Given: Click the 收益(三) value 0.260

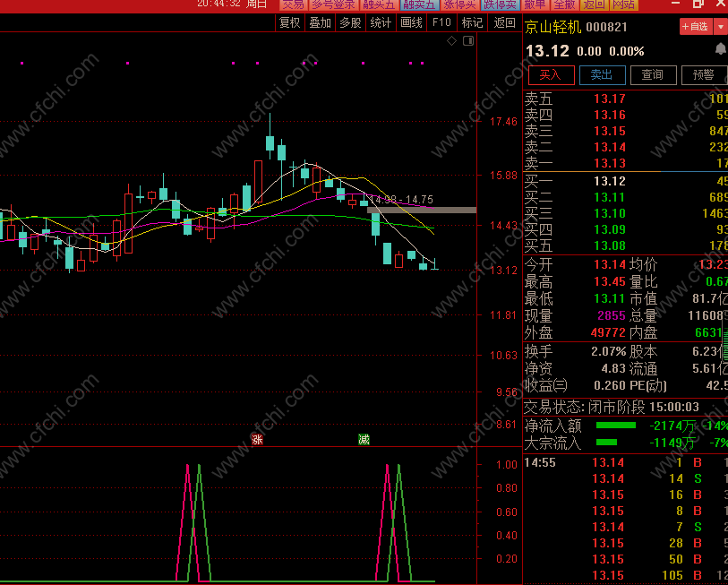Looking at the screenshot, I should click(x=610, y=385).
